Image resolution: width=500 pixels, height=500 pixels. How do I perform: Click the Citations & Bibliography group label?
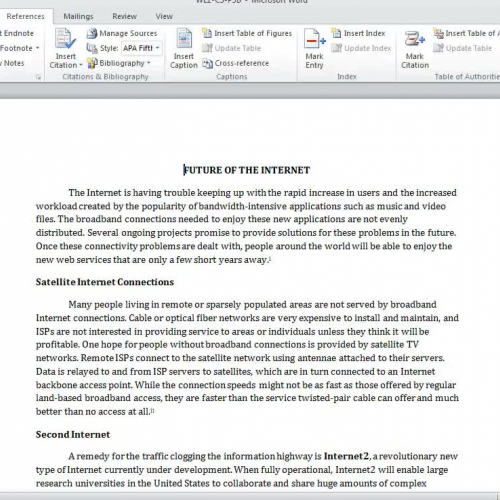pyautogui.click(x=105, y=77)
